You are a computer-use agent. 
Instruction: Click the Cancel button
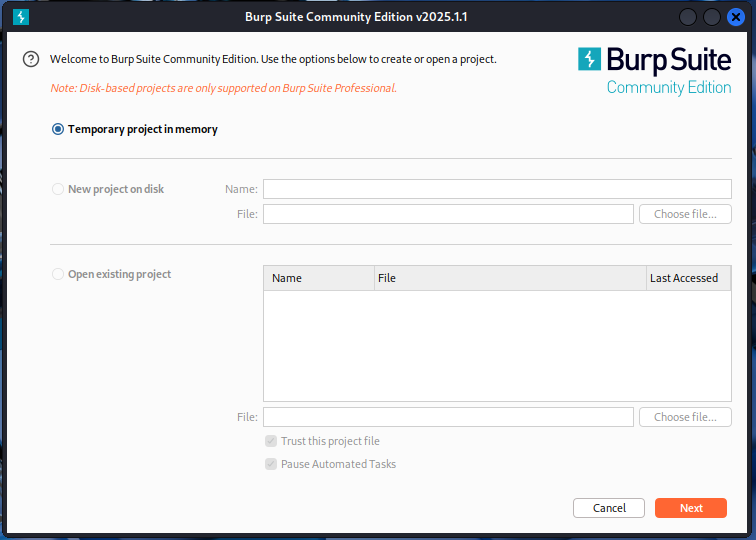(609, 508)
